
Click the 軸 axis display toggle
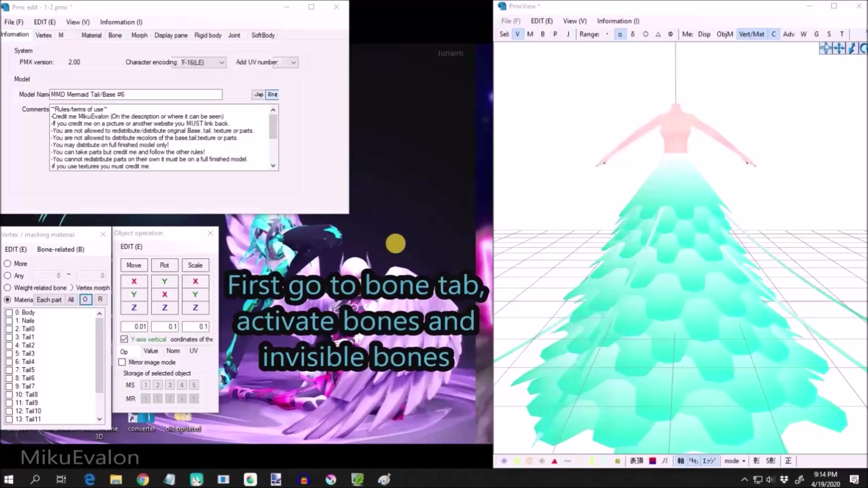(680, 460)
